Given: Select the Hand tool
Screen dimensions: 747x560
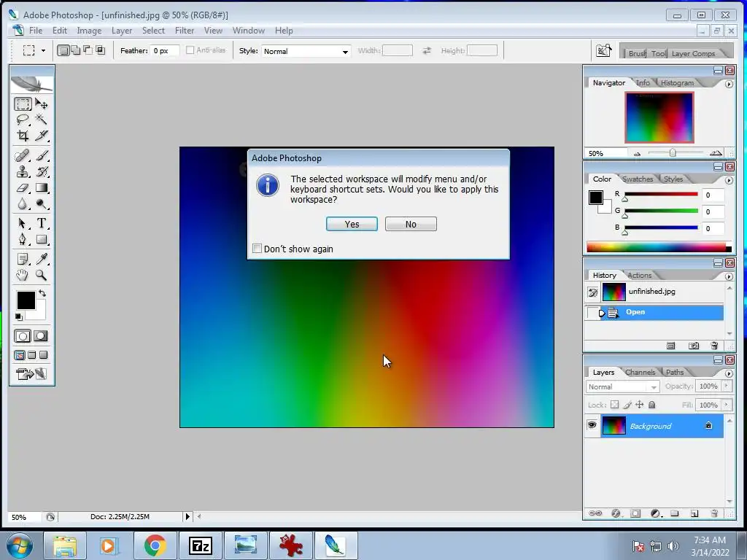Looking at the screenshot, I should click(23, 275).
